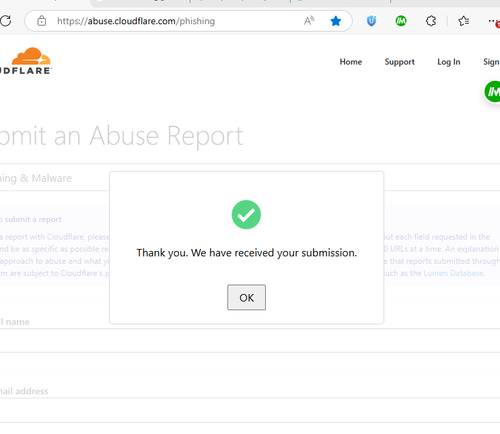
Task: Open the green IM extension icon in toolbar
Action: click(x=401, y=21)
